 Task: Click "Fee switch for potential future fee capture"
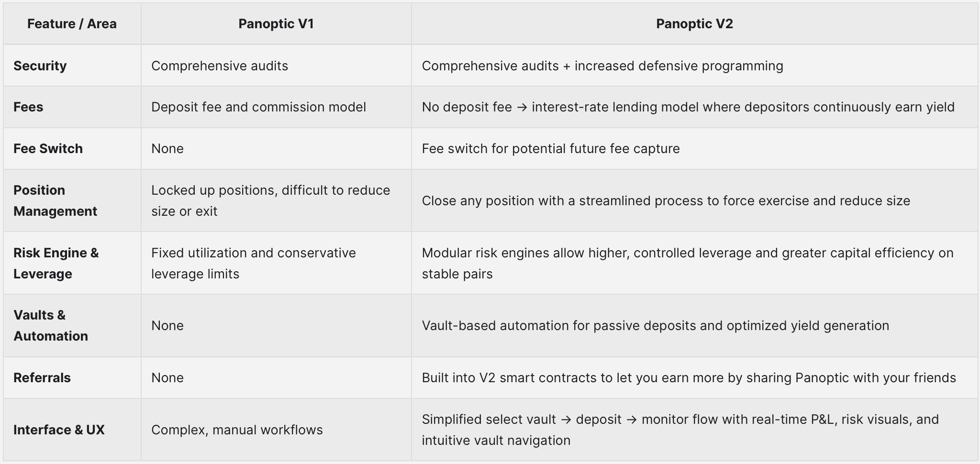550,148
